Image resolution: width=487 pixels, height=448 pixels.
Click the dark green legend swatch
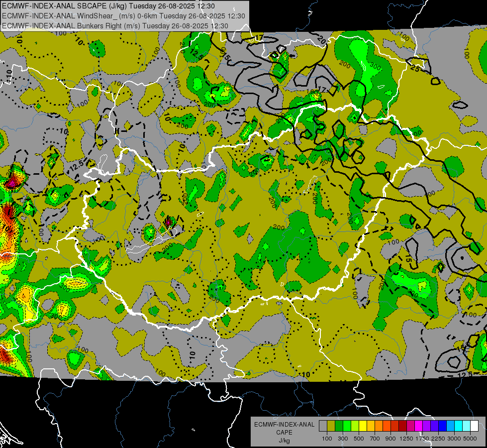pyautogui.click(x=339, y=426)
